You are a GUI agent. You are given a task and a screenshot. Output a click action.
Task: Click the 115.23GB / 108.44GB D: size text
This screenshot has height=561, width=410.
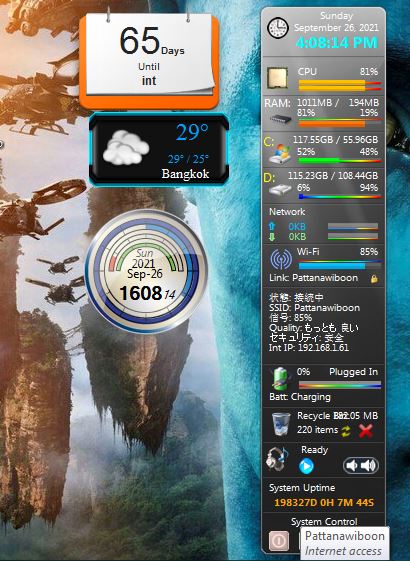coord(333,175)
